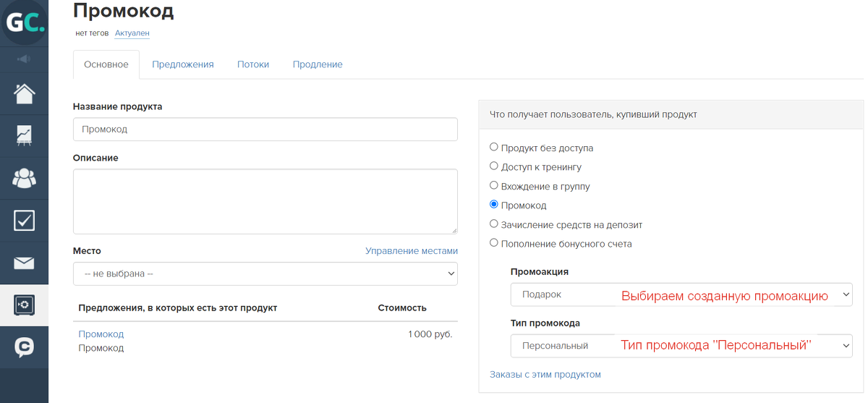Open the checkmark tasks sidebar icon

point(24,220)
